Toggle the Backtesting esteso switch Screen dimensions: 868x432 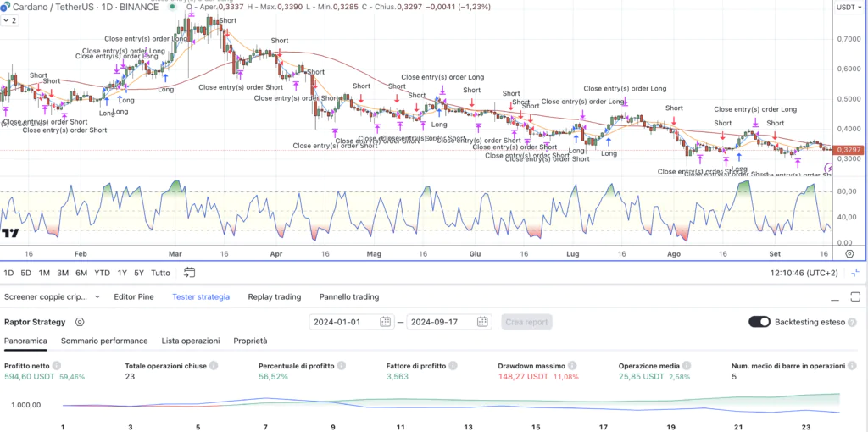pyautogui.click(x=759, y=322)
